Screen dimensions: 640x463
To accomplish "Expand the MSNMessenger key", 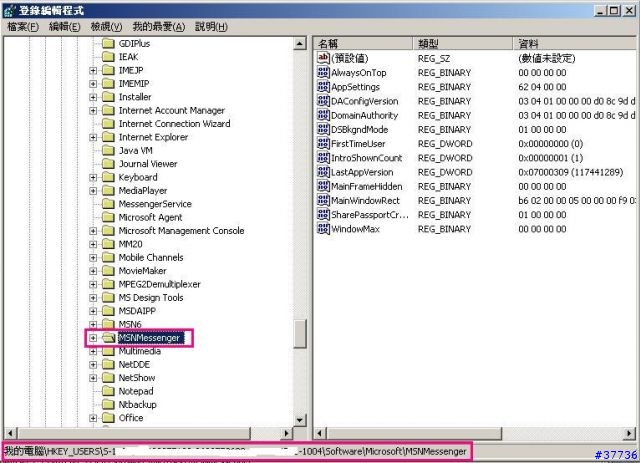I will (x=93, y=338).
